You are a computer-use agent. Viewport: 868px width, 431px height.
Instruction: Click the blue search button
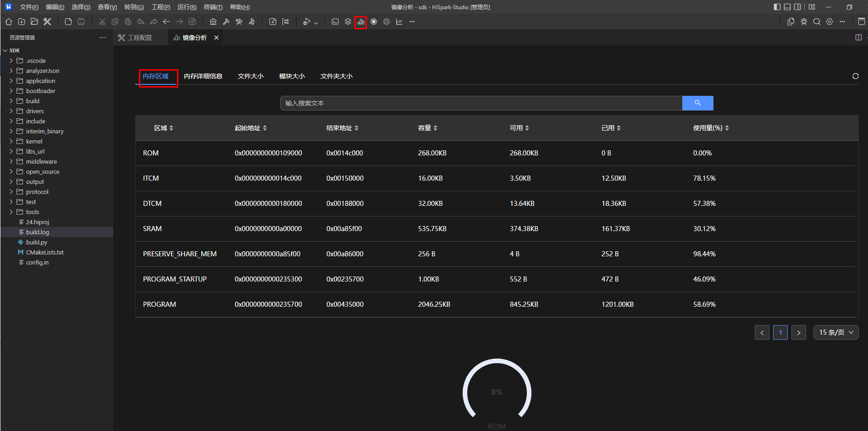[x=698, y=103]
